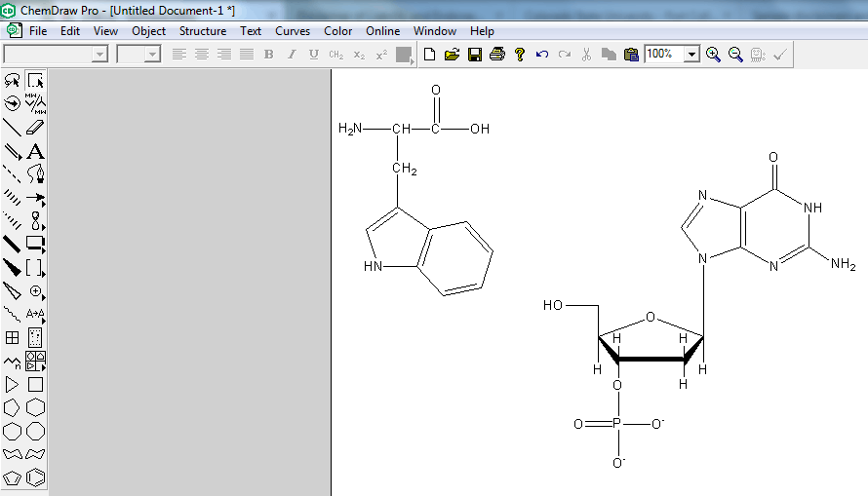868x496 pixels.
Task: Paste from clipboard toolbar icon
Action: point(631,55)
